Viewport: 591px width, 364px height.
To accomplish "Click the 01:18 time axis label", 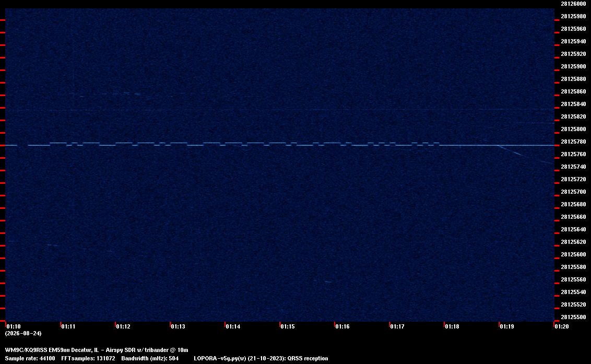I will tap(452, 326).
